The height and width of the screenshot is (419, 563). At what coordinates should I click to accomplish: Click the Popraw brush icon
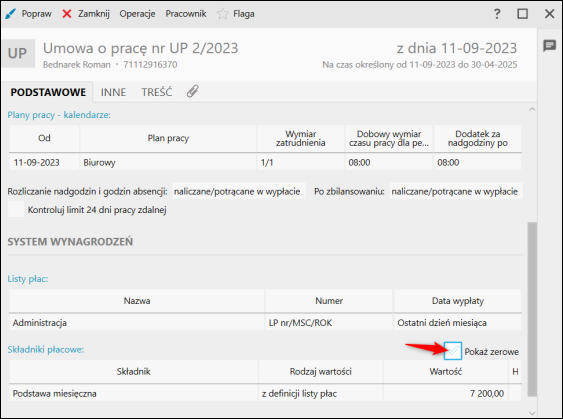pyautogui.click(x=10, y=14)
